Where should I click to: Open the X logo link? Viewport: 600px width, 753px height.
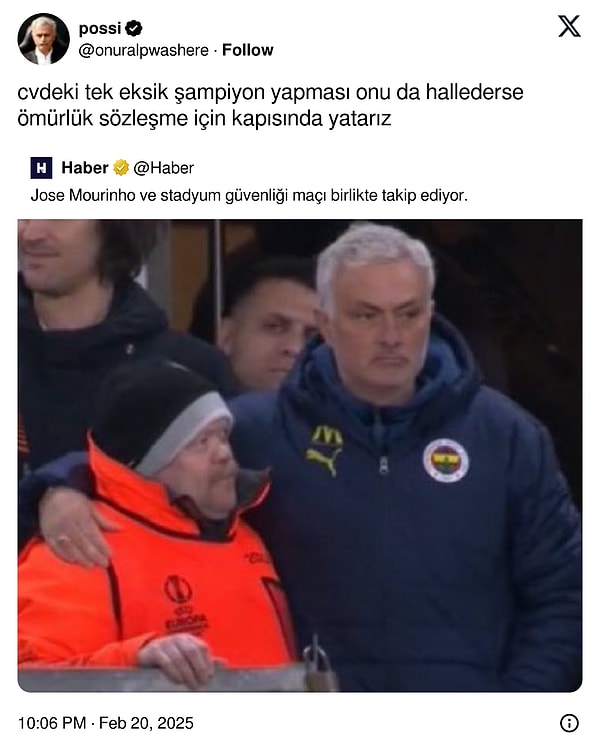pos(569,26)
